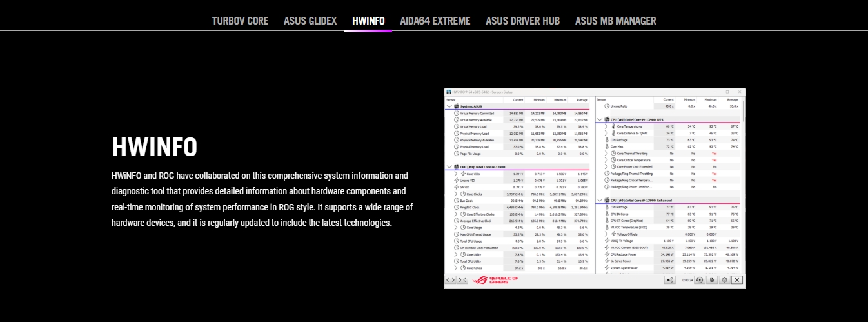Click the HWiNFO title bar app icon
Screen dimensions: 868x322
tap(449, 92)
